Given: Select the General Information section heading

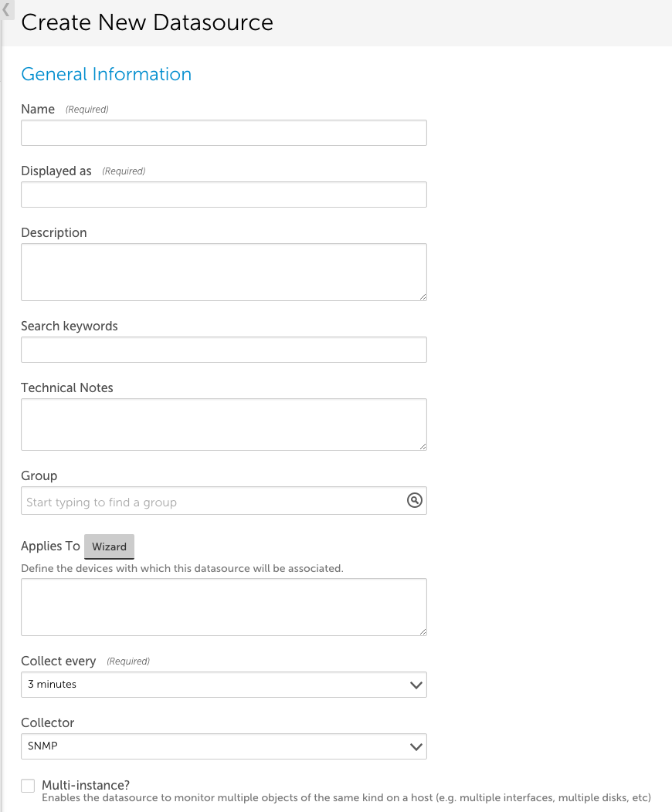Looking at the screenshot, I should [106, 74].
